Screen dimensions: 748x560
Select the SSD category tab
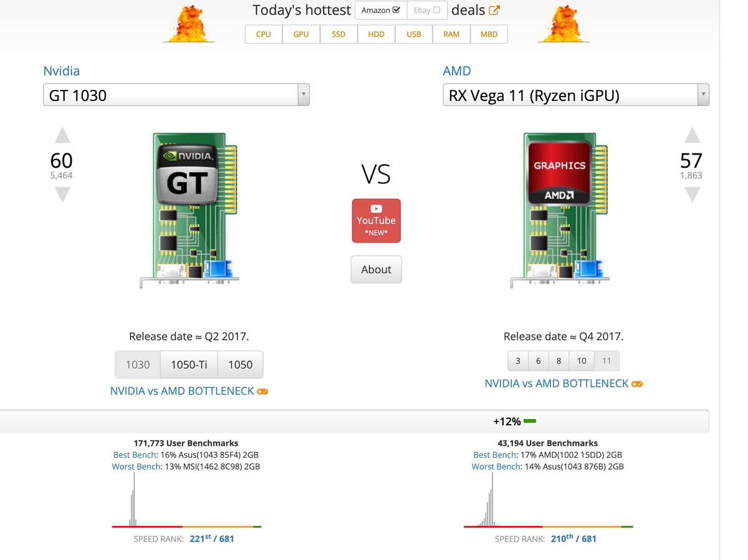pos(338,34)
